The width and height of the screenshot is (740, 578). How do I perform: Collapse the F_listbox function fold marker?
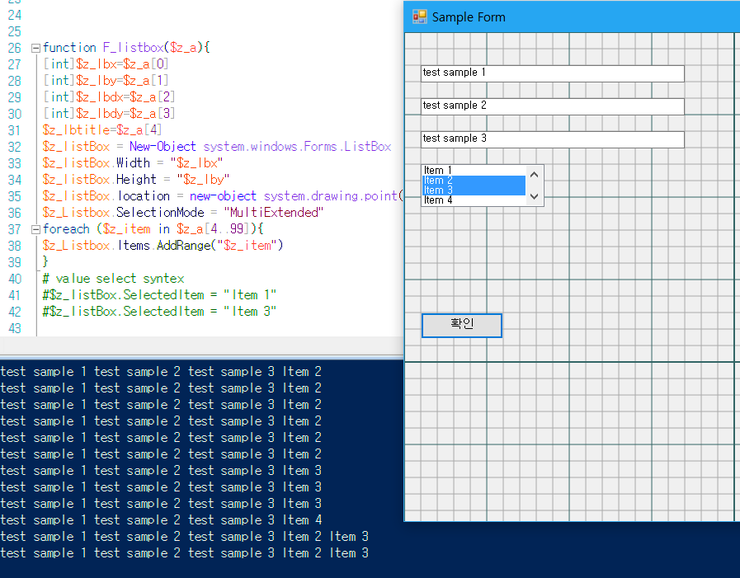(36, 48)
